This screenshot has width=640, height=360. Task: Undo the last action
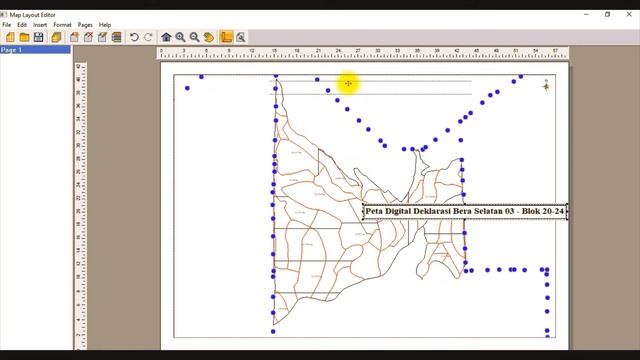click(134, 37)
